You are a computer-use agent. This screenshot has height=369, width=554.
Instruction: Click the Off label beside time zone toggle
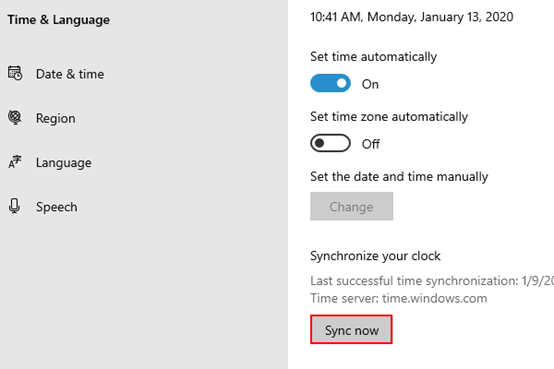(371, 144)
